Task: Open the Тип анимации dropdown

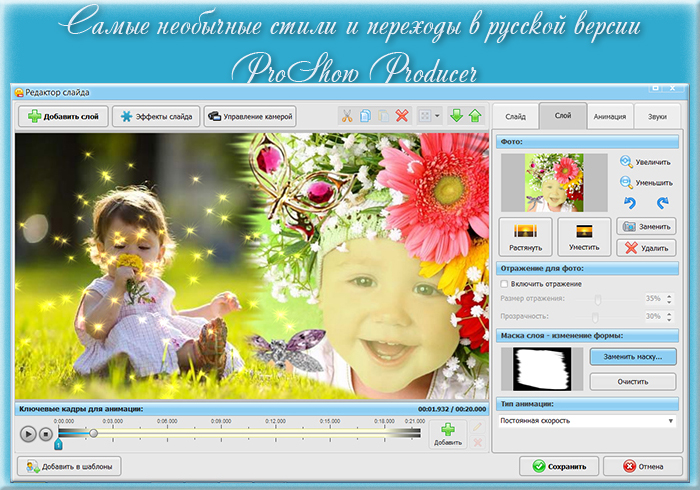Action: [587, 421]
